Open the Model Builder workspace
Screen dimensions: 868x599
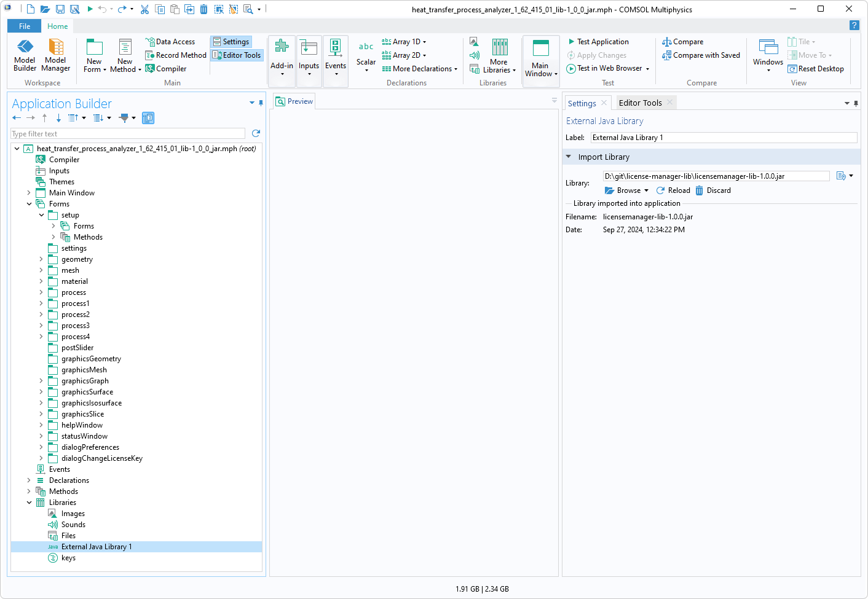click(x=25, y=55)
